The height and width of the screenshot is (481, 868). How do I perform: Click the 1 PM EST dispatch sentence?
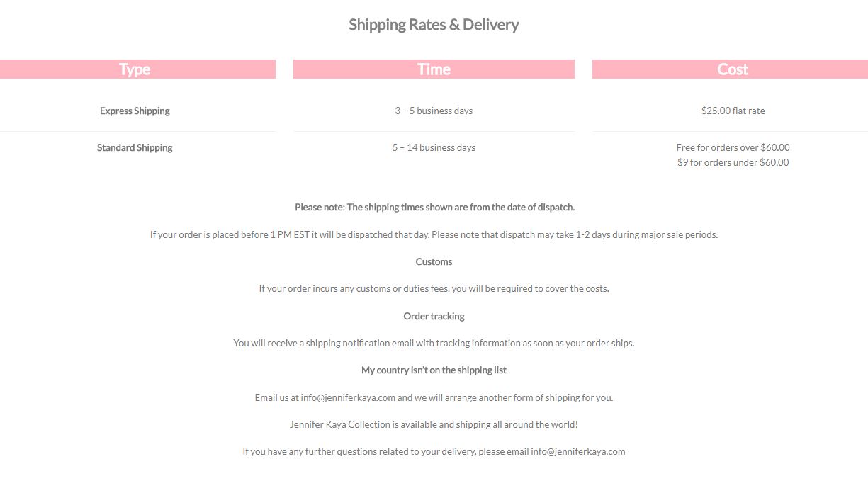coord(434,234)
